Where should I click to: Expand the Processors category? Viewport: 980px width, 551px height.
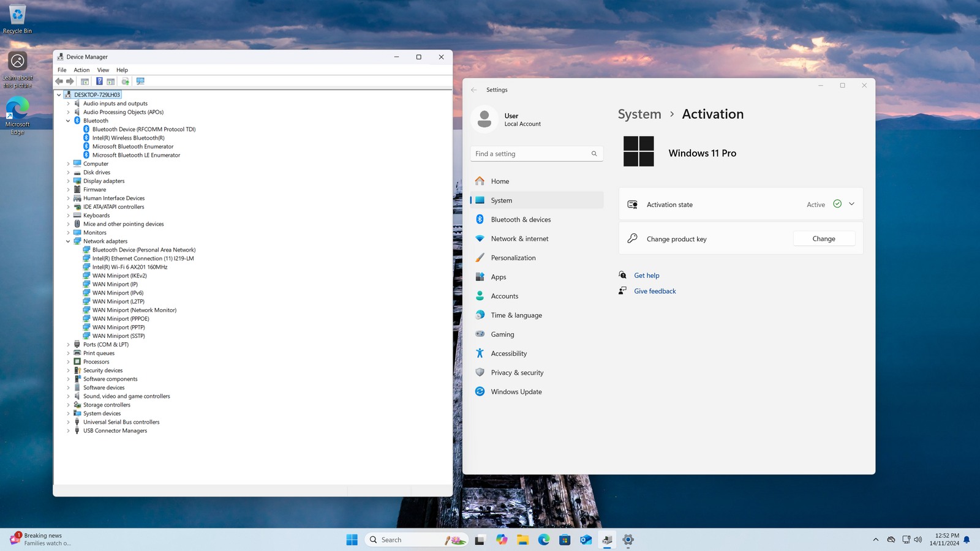point(68,362)
